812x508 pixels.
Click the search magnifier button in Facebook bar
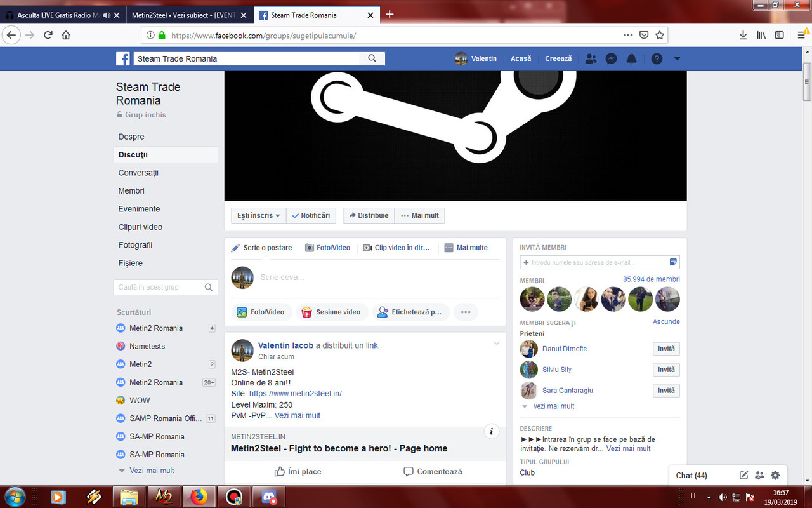[372, 58]
